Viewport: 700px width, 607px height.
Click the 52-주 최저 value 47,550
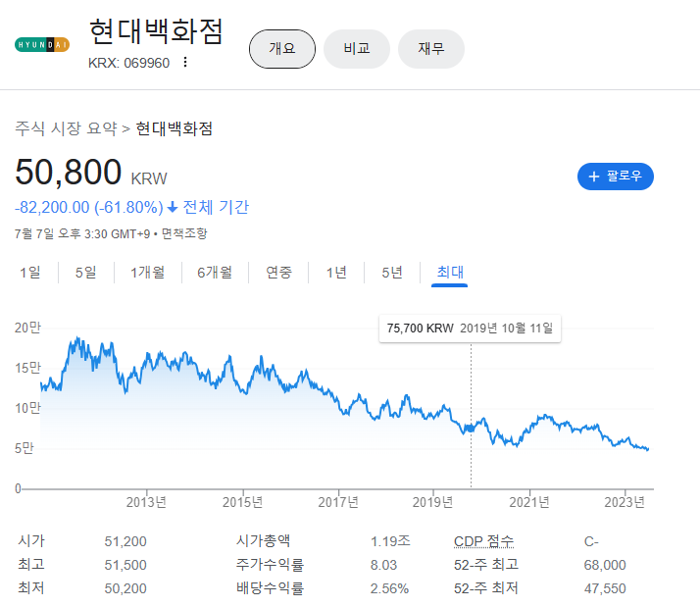605,588
